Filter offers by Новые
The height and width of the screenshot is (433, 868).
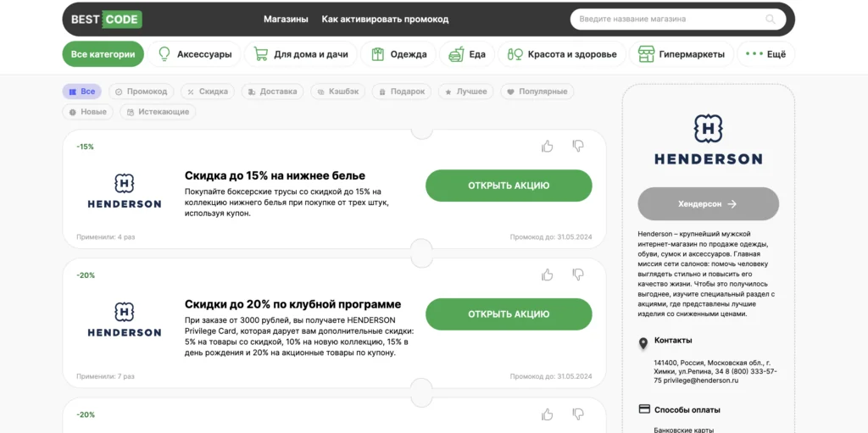88,111
